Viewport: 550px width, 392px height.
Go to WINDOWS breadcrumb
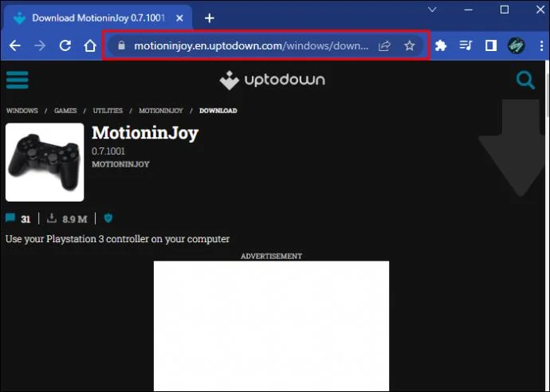pyautogui.click(x=22, y=111)
